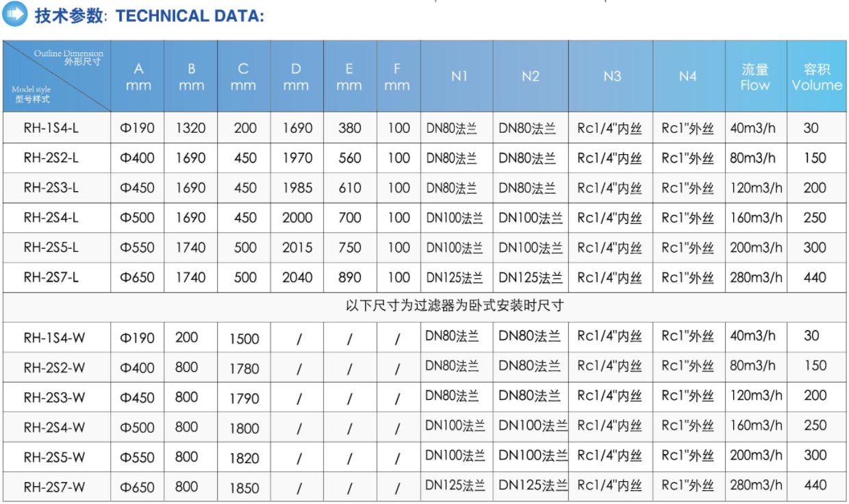The width and height of the screenshot is (849, 504).
Task: Select the N1 column header
Action: click(459, 77)
